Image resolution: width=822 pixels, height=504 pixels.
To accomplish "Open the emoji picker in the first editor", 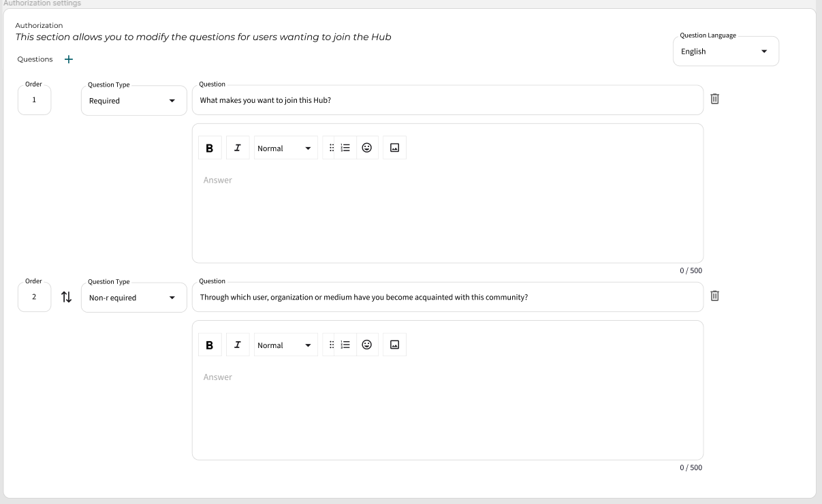I will (366, 147).
